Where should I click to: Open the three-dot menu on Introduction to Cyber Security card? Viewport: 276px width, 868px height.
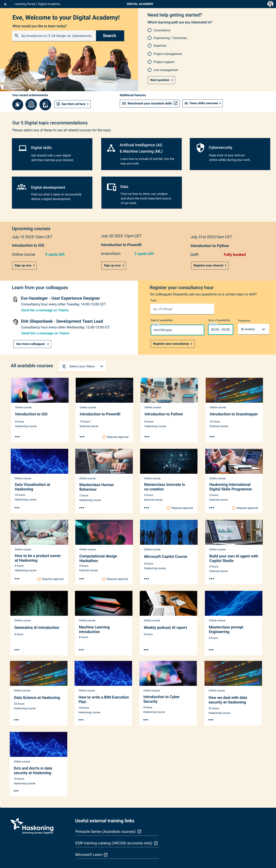pos(146,720)
